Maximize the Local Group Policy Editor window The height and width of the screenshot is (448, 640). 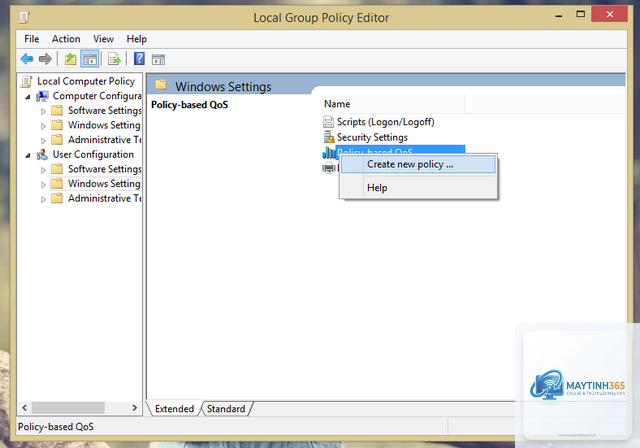point(580,14)
